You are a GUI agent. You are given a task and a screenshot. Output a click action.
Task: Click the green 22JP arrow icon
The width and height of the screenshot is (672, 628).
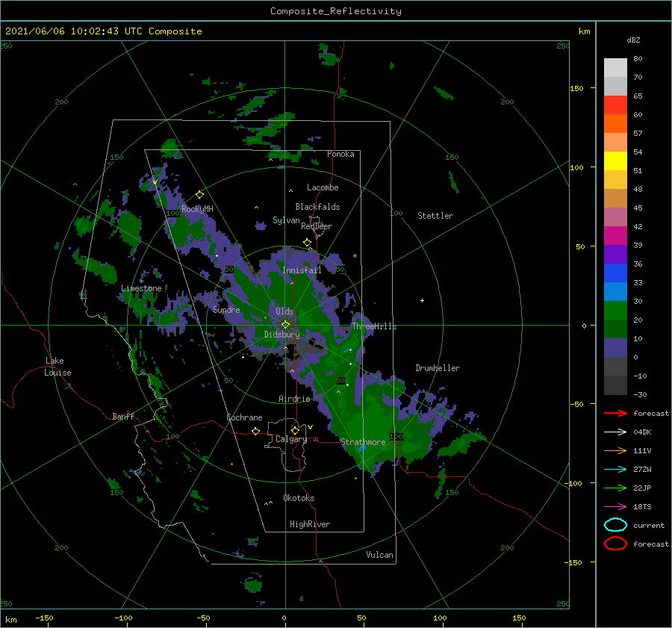615,488
